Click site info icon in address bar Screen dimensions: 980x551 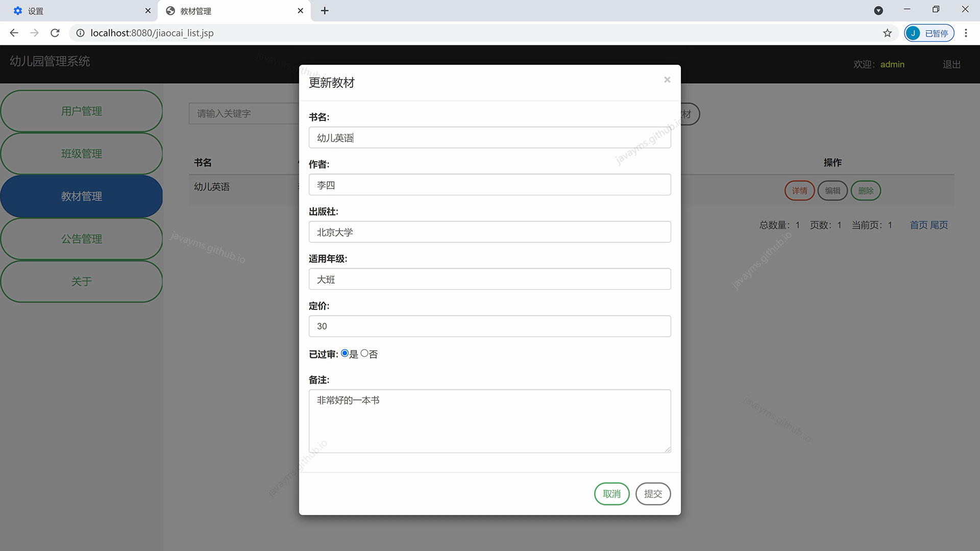pos(80,33)
